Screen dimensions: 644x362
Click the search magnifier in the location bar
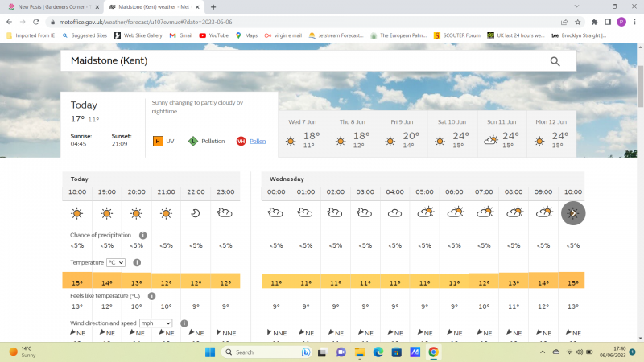[x=555, y=61]
